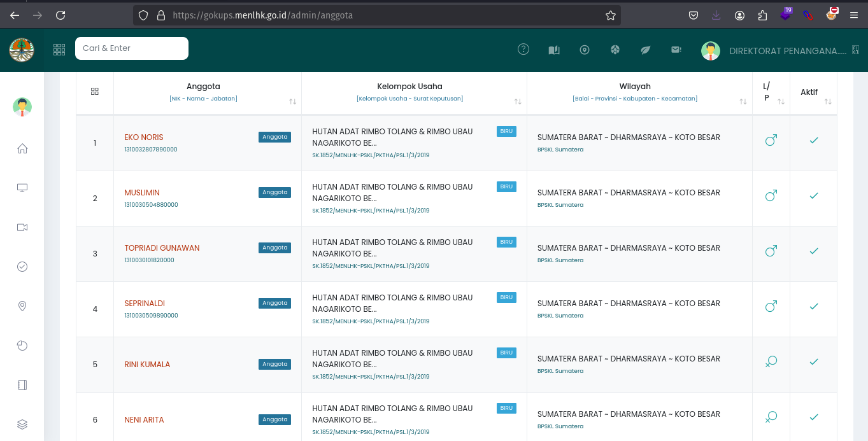Open the mail icon in header
Screen dimensions: 868x441
(x=676, y=50)
